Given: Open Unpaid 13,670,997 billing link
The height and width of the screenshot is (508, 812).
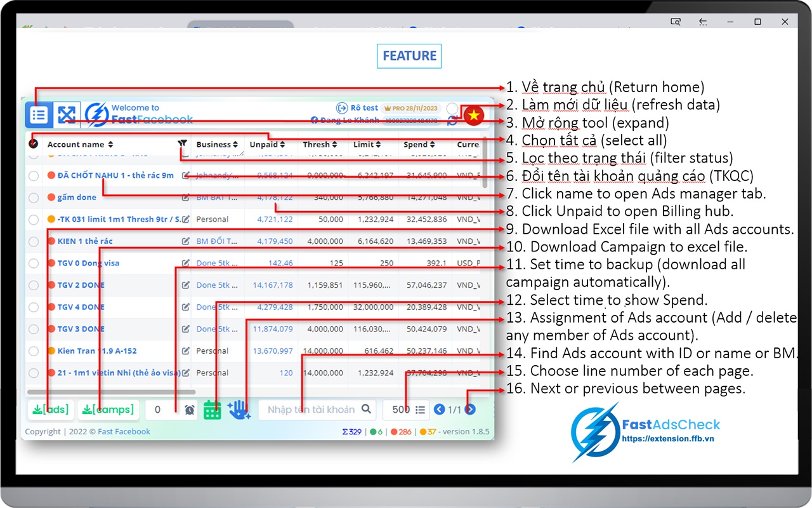Looking at the screenshot, I should click(x=273, y=351).
